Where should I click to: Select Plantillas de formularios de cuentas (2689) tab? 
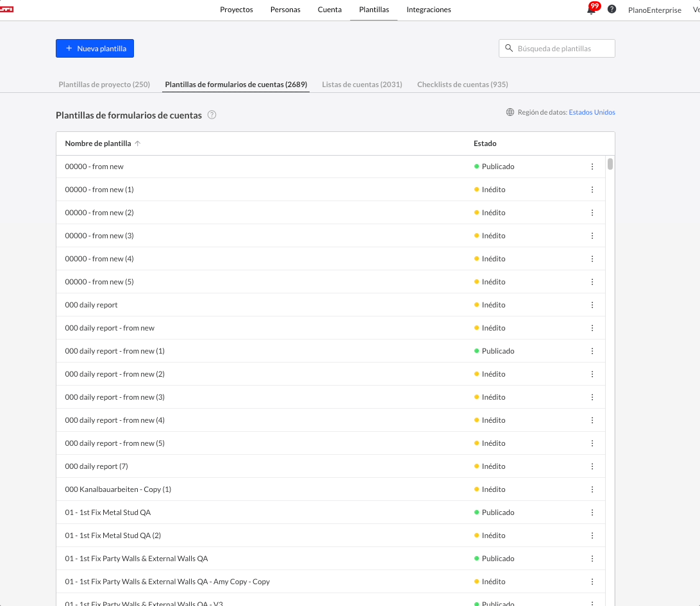[x=236, y=85]
